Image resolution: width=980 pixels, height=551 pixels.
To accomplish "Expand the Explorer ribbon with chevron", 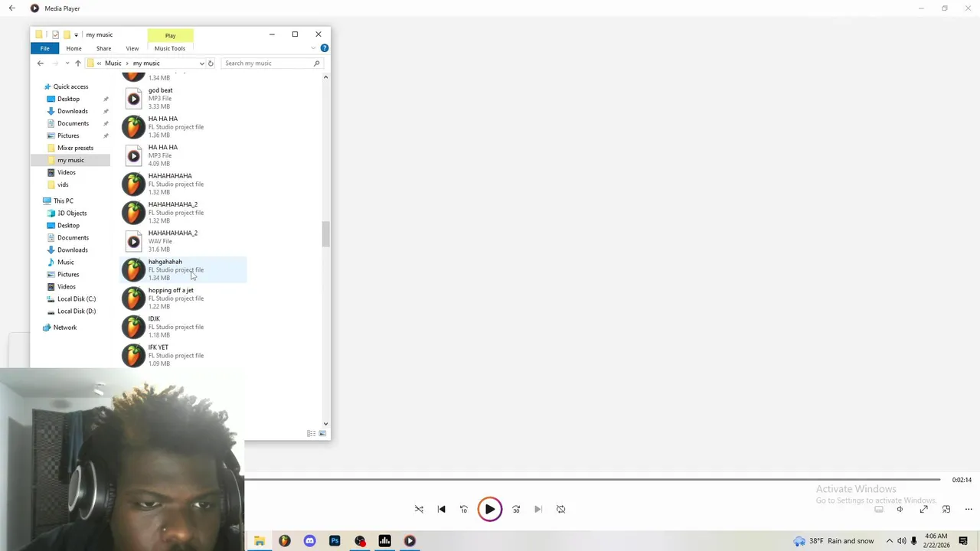I will coord(313,48).
